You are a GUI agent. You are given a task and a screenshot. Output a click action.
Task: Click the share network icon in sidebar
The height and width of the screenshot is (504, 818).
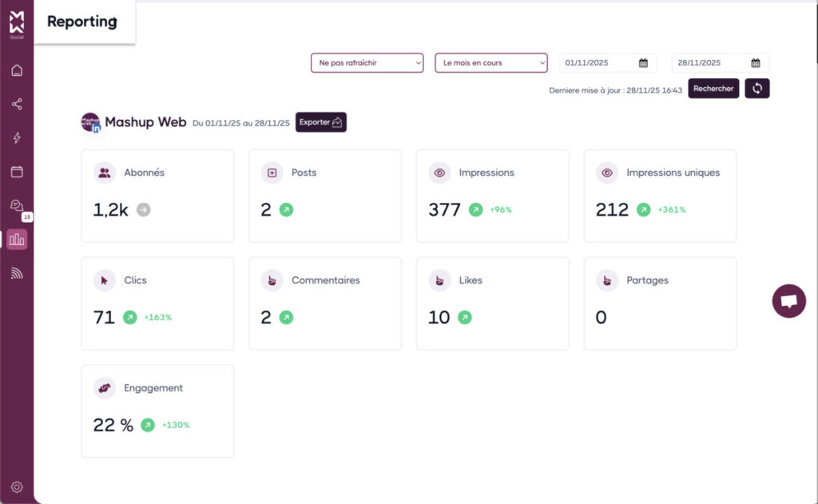[17, 104]
